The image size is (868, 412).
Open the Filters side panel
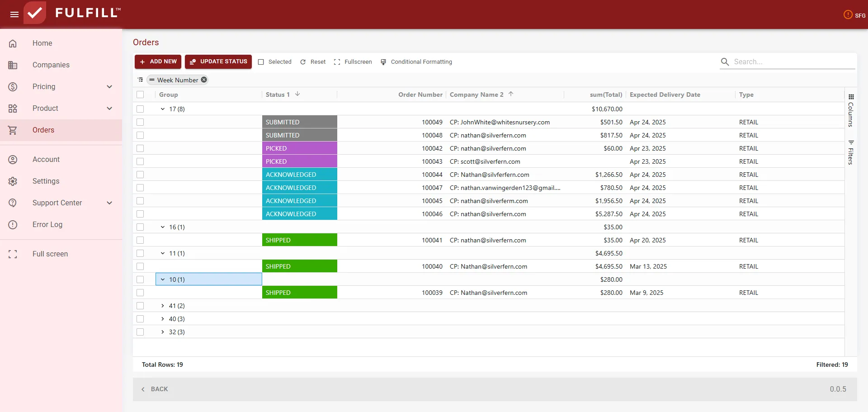click(x=851, y=152)
